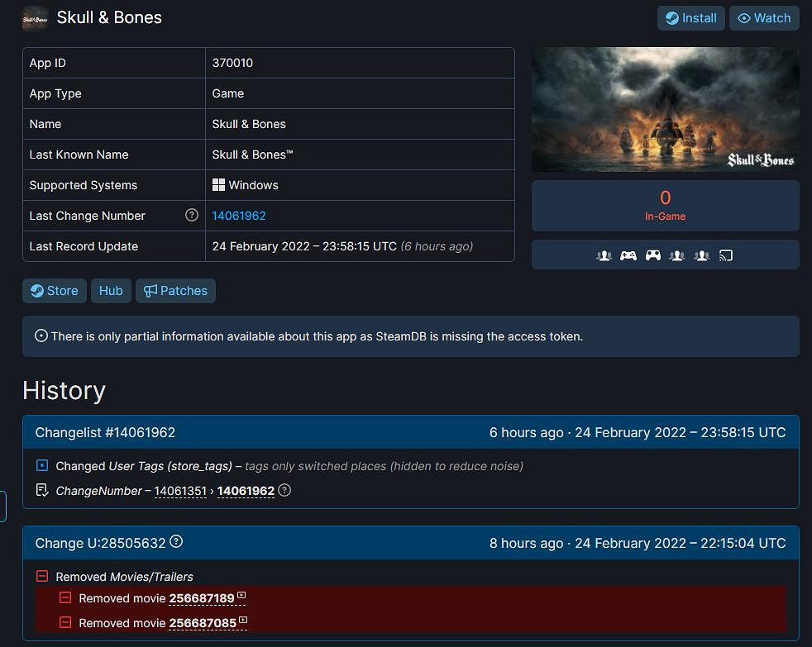Open the Patches tab
This screenshot has width=812, height=647.
[175, 291]
